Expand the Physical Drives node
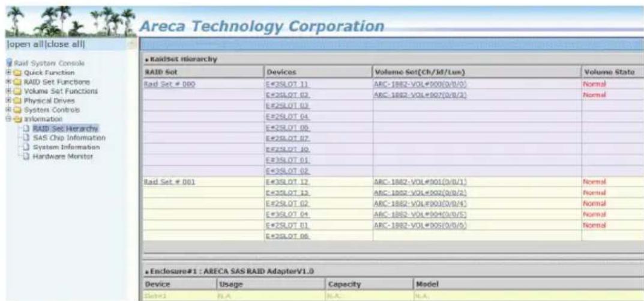 [8, 100]
